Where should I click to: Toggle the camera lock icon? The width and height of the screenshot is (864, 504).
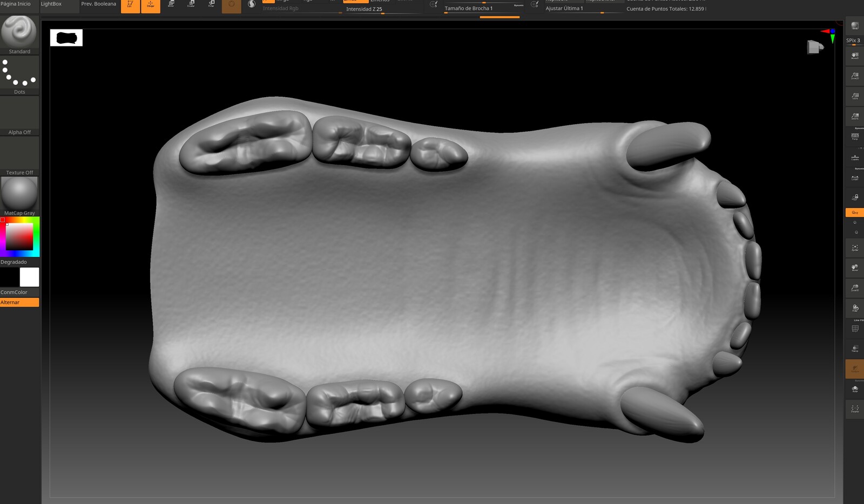pos(855,197)
